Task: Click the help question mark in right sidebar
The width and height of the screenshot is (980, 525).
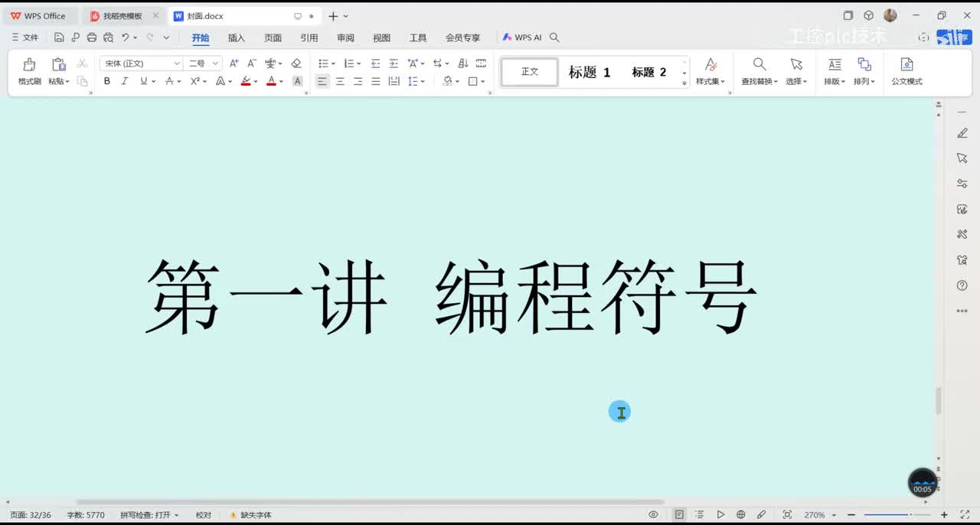Action: 962,285
